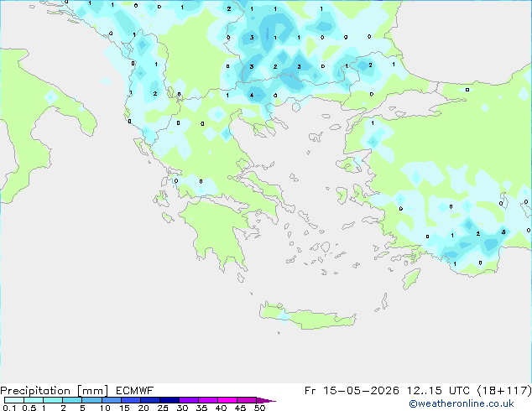
Task: Pick the legend swatch between 5 and 10
Action: coord(92,400)
